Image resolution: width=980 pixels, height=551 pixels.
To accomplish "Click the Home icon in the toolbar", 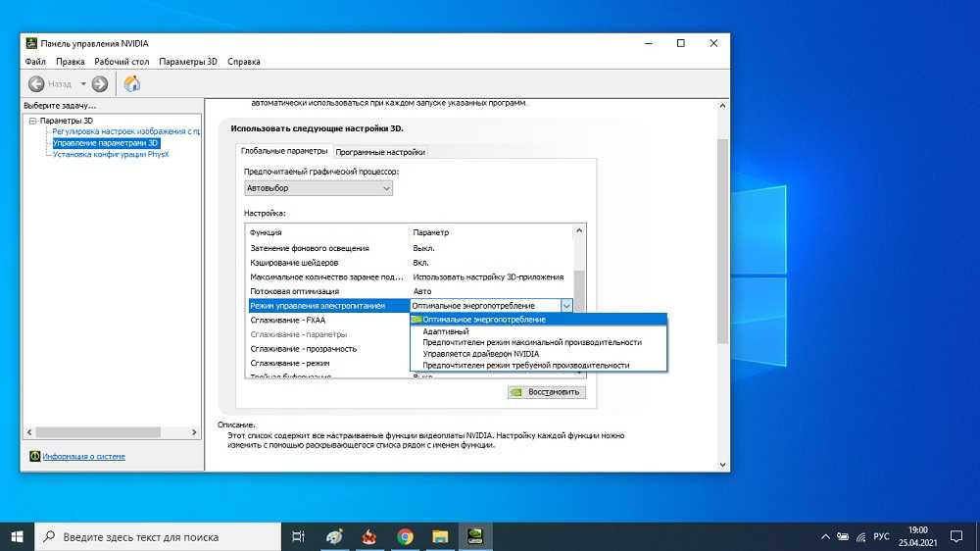I will pos(132,83).
